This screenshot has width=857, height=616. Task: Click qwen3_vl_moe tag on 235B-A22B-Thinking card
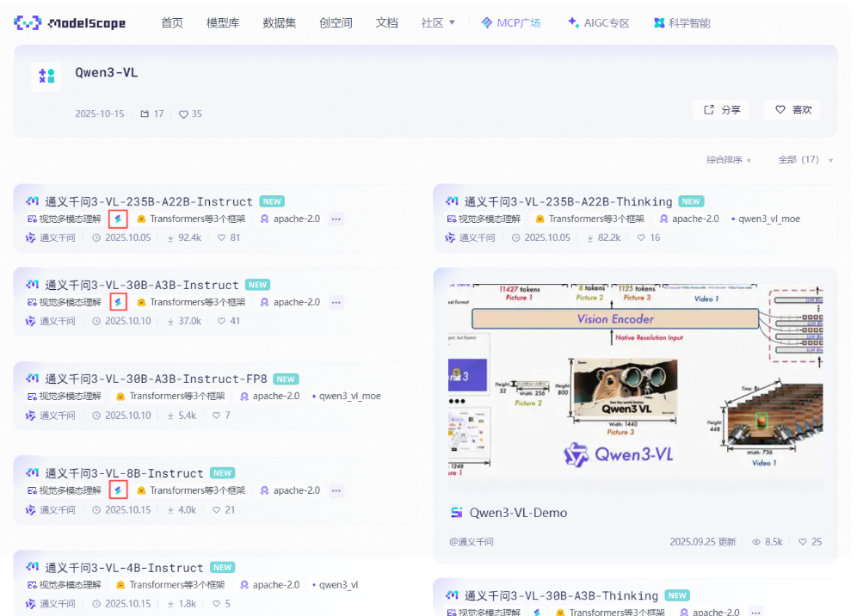pyautogui.click(x=766, y=219)
